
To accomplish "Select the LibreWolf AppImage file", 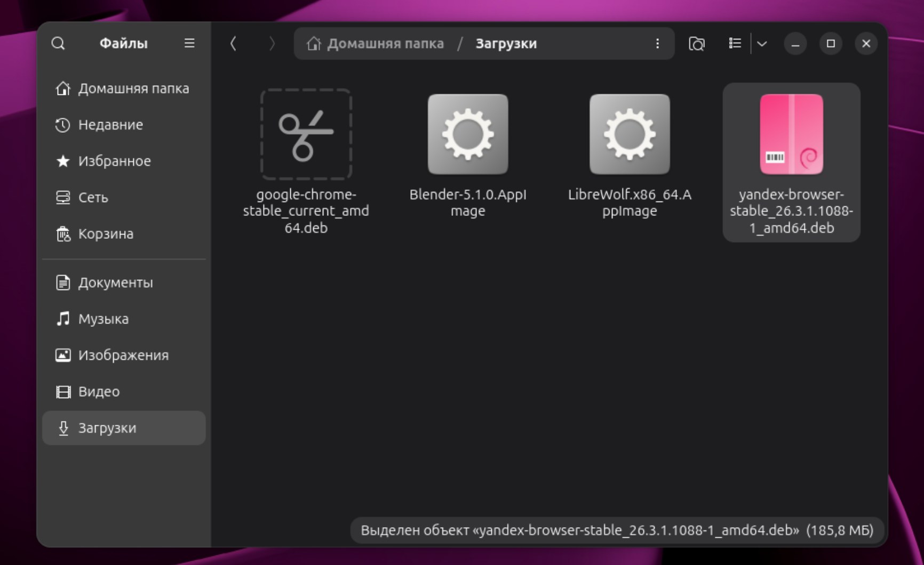I will (x=630, y=134).
